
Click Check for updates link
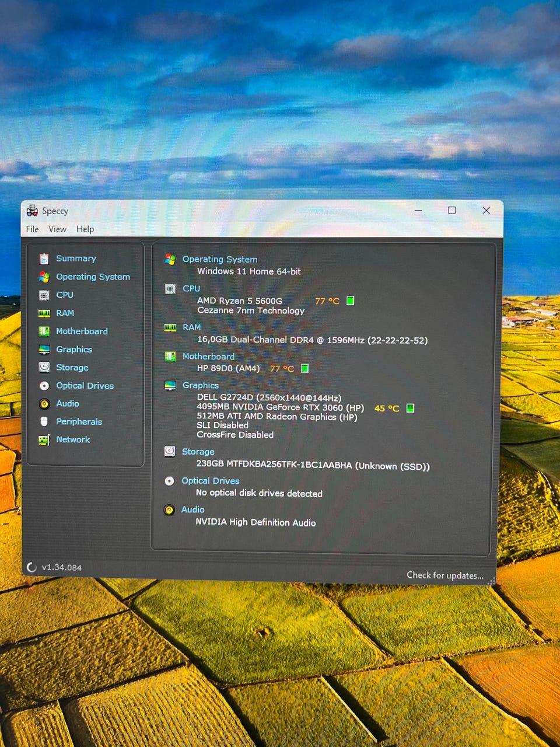pyautogui.click(x=445, y=575)
